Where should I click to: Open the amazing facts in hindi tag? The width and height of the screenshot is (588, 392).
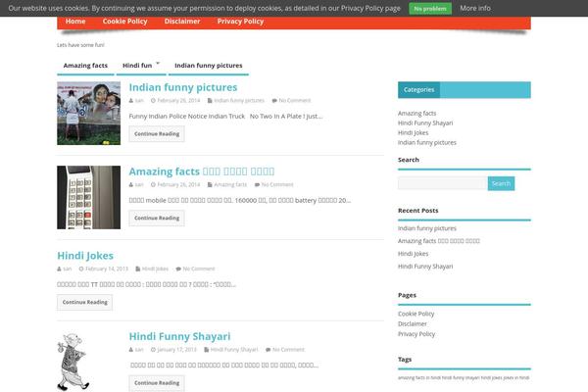419,377
